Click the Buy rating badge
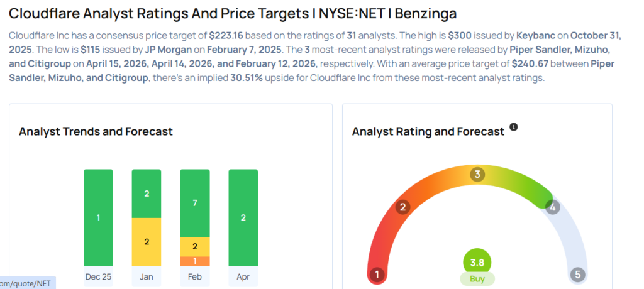 [x=477, y=278]
